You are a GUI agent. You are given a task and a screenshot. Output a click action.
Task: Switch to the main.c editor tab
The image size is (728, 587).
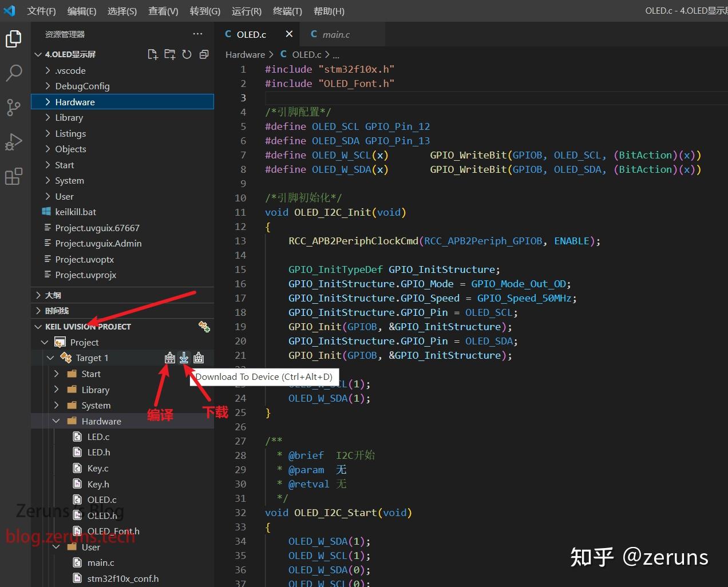343,34
